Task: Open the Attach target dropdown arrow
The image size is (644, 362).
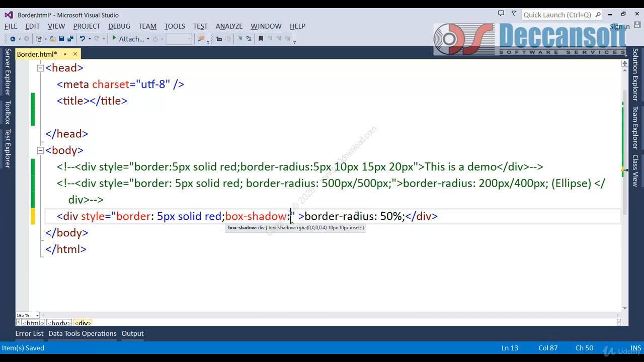Action: (x=148, y=39)
